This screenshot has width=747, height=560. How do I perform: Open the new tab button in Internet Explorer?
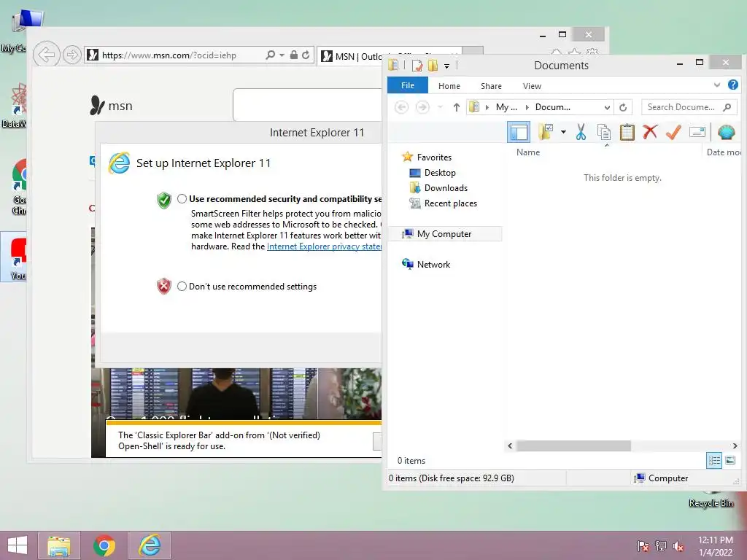[473, 50]
